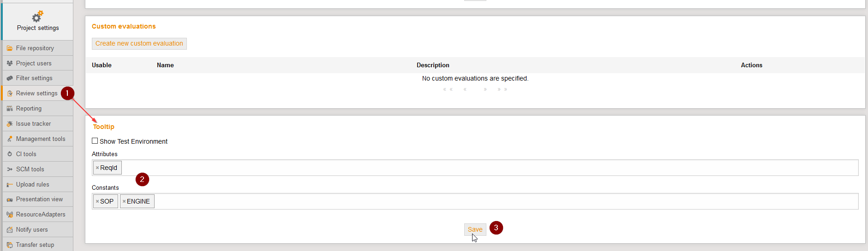Remove the ReqId attribute tag
The image size is (868, 251).
point(97,168)
